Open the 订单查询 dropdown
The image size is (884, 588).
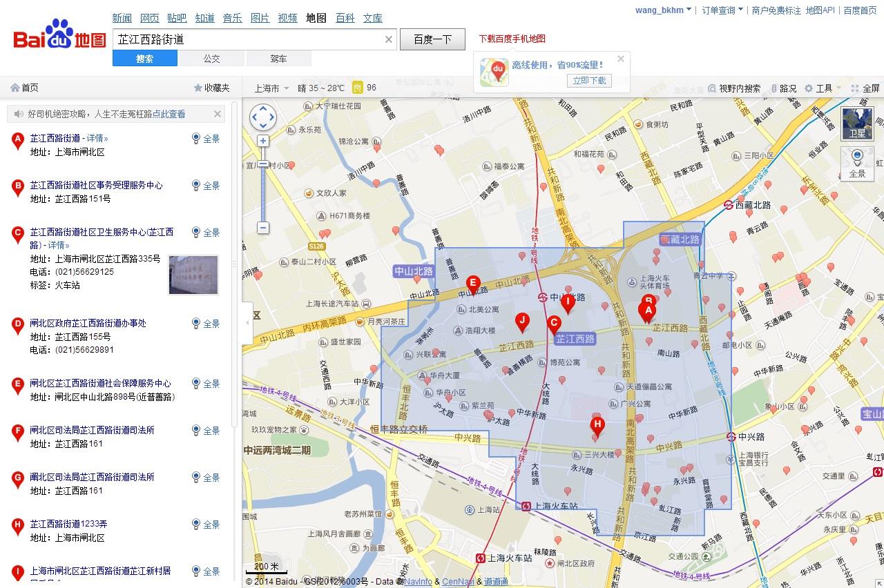click(722, 10)
